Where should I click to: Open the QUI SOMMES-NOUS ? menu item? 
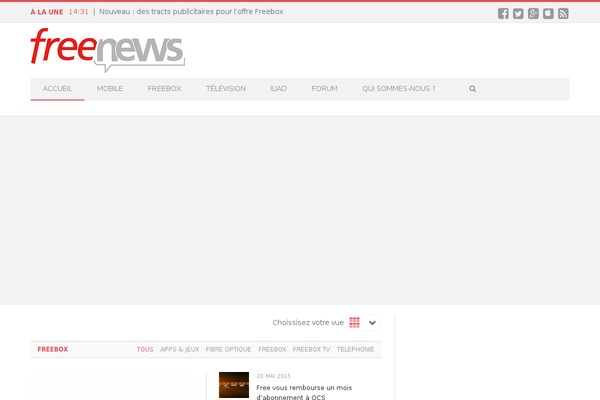pyautogui.click(x=399, y=89)
